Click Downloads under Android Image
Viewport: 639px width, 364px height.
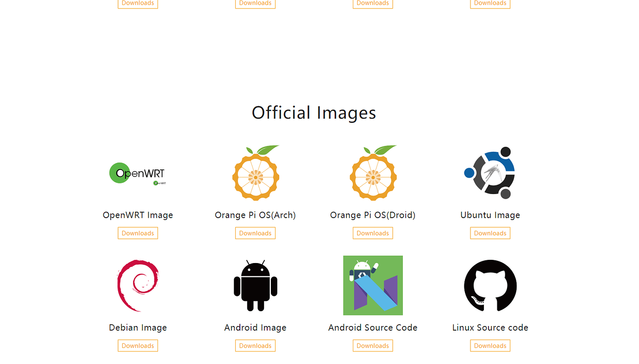click(255, 345)
